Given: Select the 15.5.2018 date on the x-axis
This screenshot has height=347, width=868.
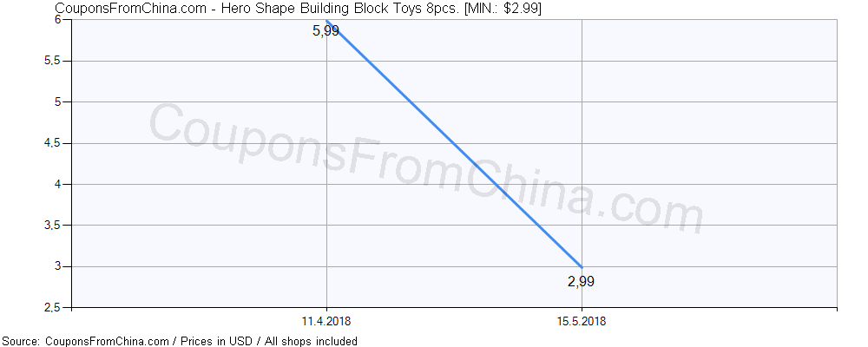Looking at the screenshot, I should point(582,321).
